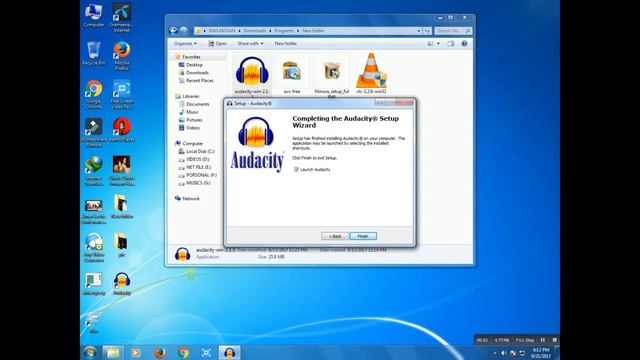Click the Recycle Bin desktop icon

[x=93, y=53]
